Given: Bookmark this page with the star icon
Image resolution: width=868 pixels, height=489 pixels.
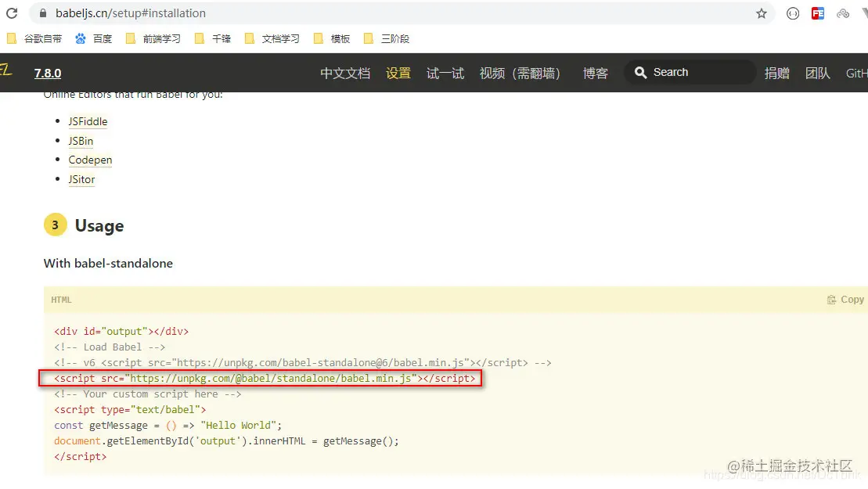Looking at the screenshot, I should click(762, 13).
